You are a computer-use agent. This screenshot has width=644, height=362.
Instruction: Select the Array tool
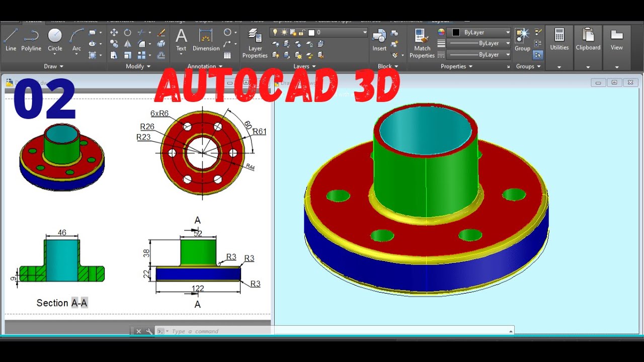[x=141, y=55]
